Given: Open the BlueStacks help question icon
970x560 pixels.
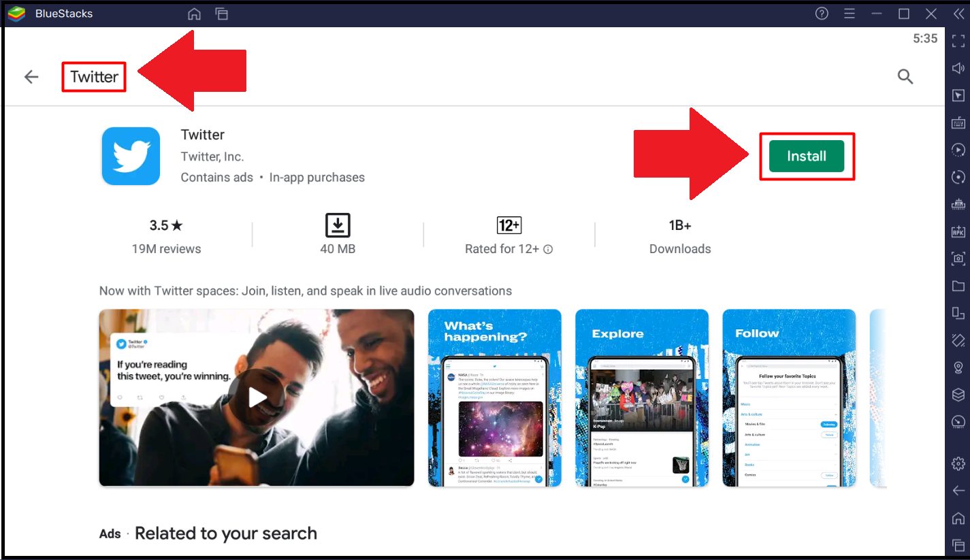Looking at the screenshot, I should tap(822, 14).
